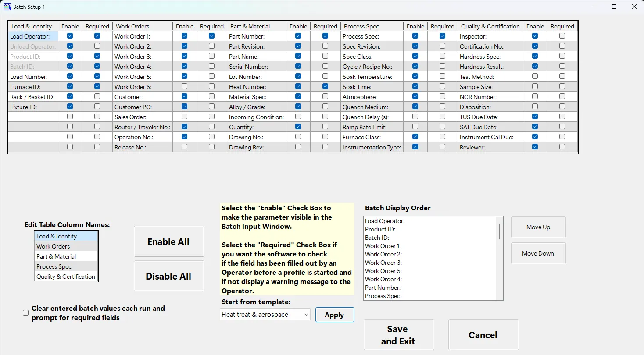The width and height of the screenshot is (644, 355).
Task: Click the Load Number label cell
Action: pos(33,77)
